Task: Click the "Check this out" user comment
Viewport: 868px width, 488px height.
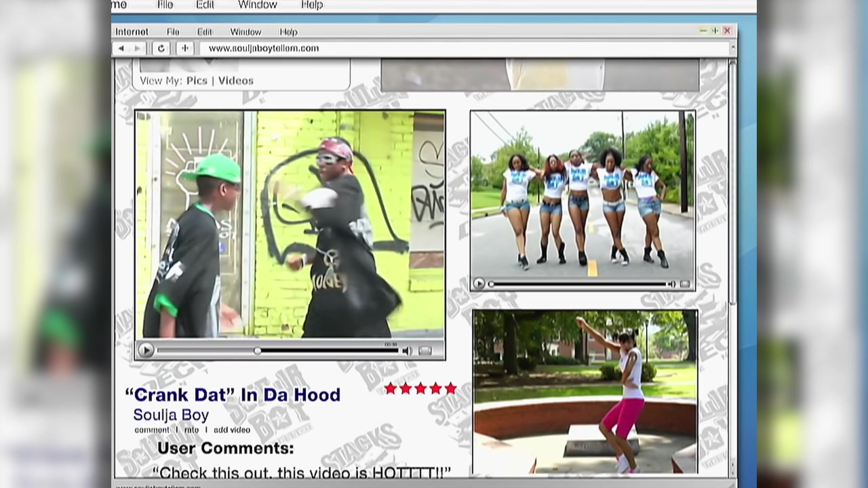Action: tap(302, 472)
